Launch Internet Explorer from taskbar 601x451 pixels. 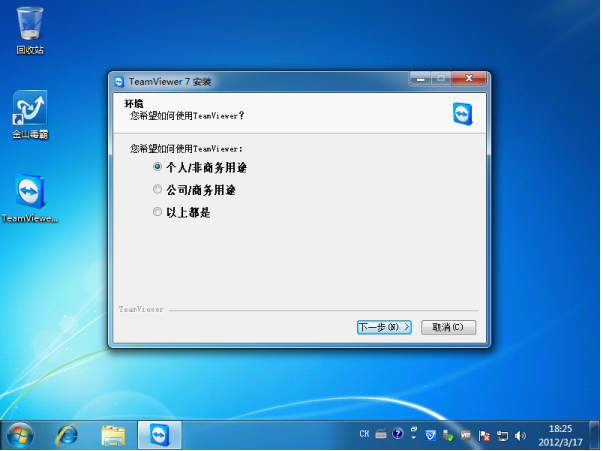coord(67,435)
